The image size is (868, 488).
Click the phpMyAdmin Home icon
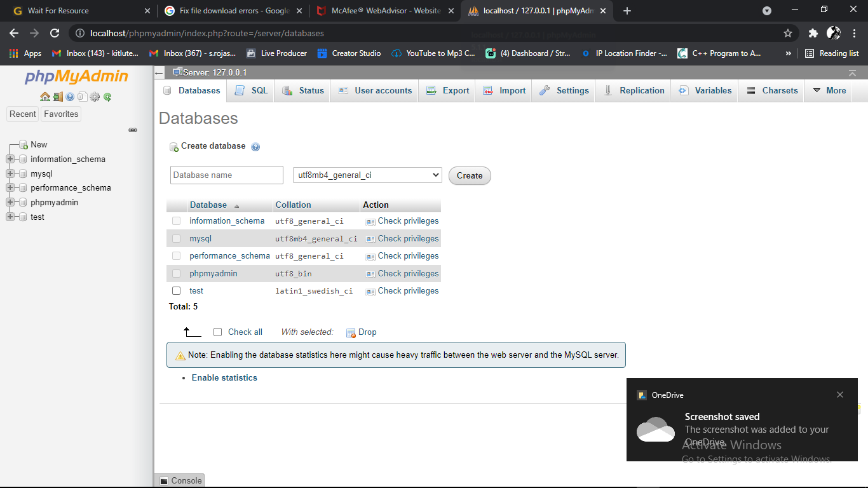pos(44,97)
